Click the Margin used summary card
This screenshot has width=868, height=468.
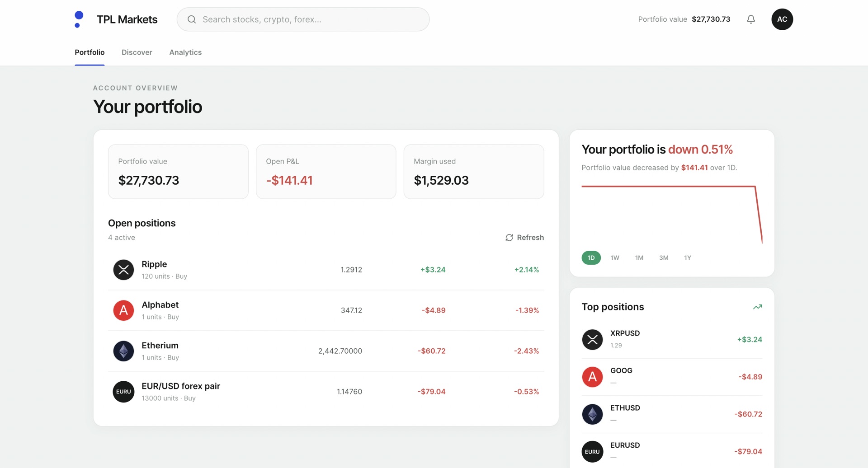pyautogui.click(x=474, y=172)
